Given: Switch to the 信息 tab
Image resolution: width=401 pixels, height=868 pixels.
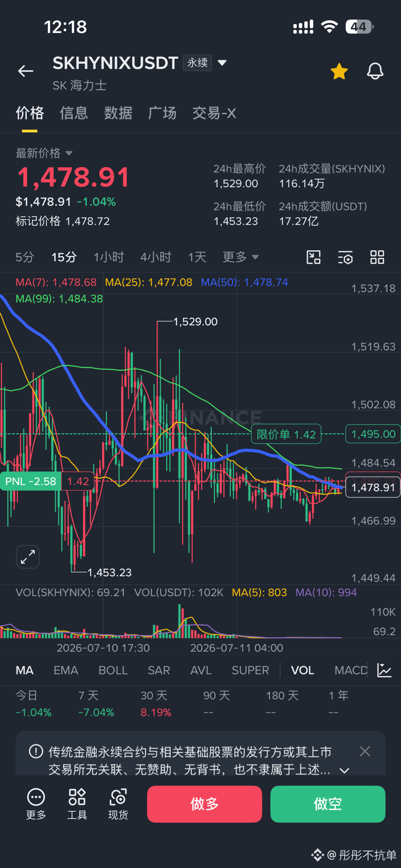Looking at the screenshot, I should (x=74, y=113).
